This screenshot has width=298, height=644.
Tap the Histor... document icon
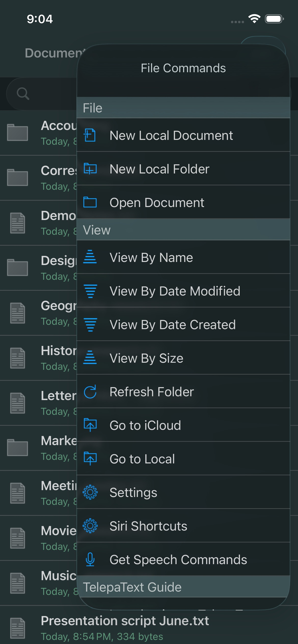[x=17, y=358]
